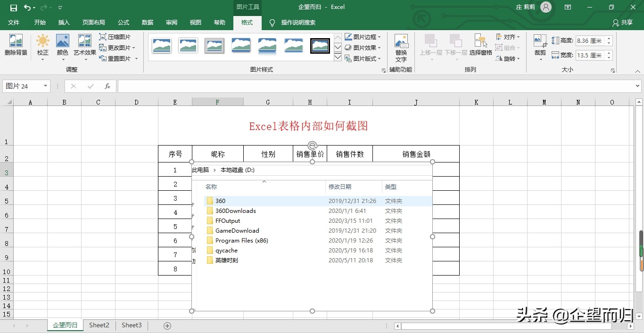Switch to the View (视图) tab

coord(196,23)
